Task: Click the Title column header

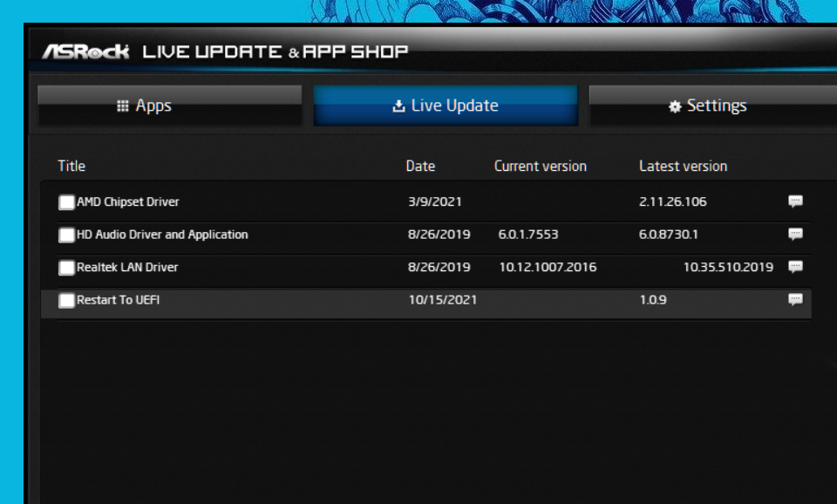Action: 71,166
